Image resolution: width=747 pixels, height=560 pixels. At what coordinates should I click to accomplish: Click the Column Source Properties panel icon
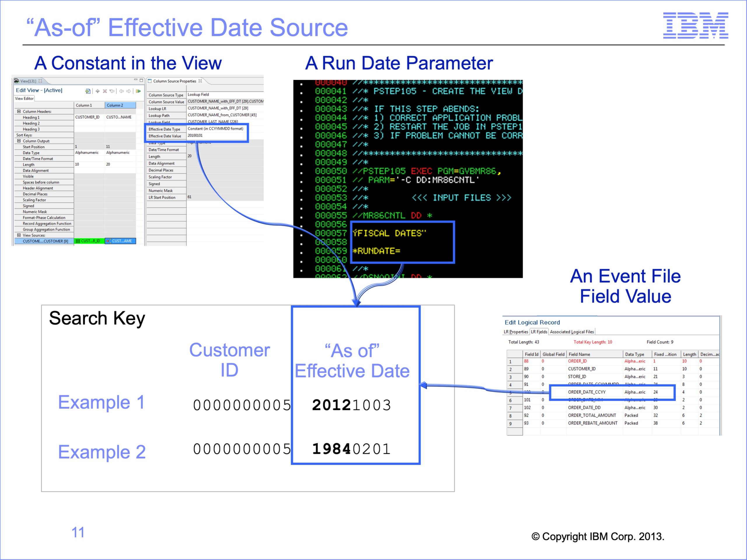150,81
